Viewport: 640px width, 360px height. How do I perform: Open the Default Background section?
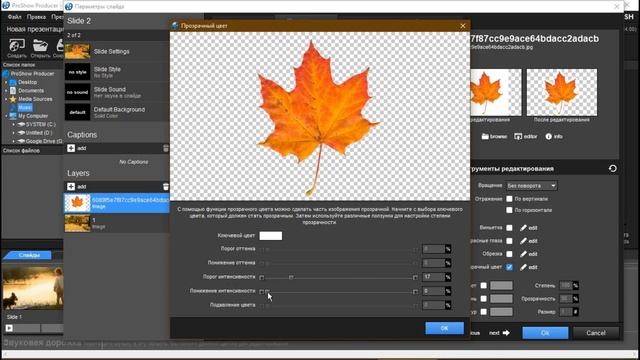pyautogui.click(x=117, y=112)
